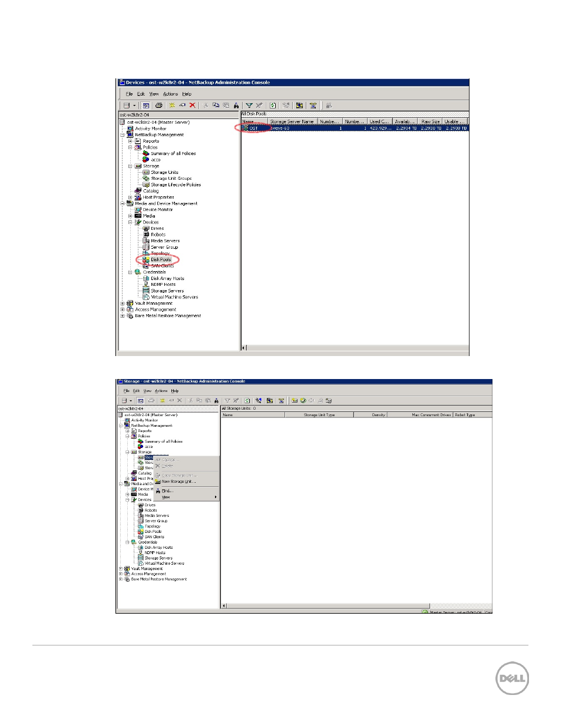The image size is (562, 728).
Task: Click Storage Unit Type column header
Action: tap(319, 415)
